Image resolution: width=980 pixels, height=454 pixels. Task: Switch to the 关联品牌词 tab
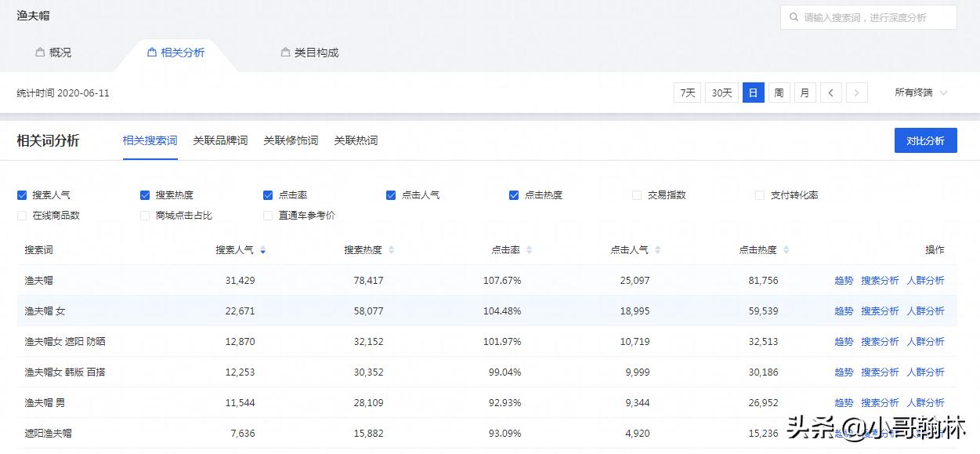point(220,140)
